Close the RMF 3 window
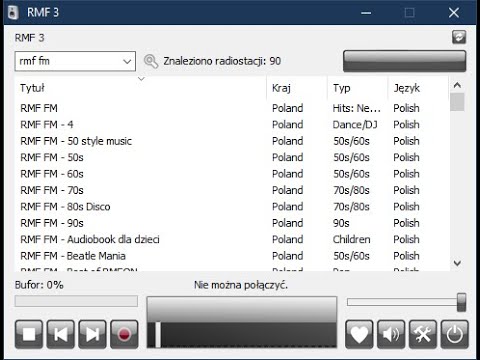The width and height of the screenshot is (480, 360). pyautogui.click(x=454, y=13)
